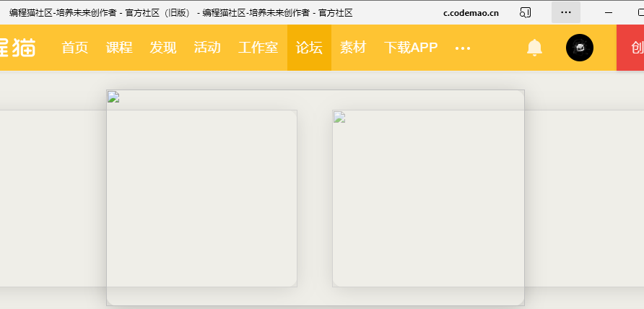Open the 发现 discover page

click(x=163, y=48)
